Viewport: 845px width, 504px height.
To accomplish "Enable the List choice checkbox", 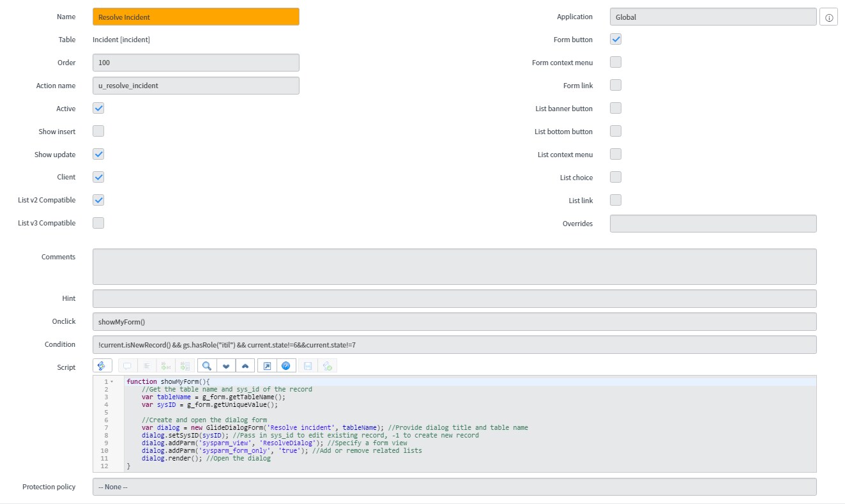I will 616,177.
